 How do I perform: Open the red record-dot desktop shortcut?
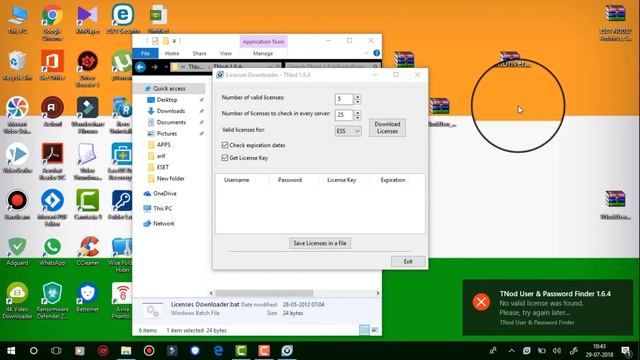(x=17, y=204)
